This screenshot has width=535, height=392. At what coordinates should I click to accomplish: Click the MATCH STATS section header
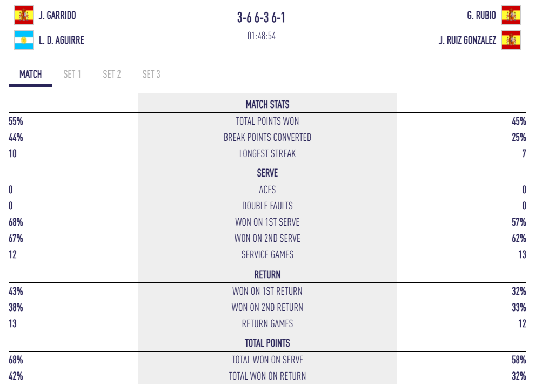267,104
